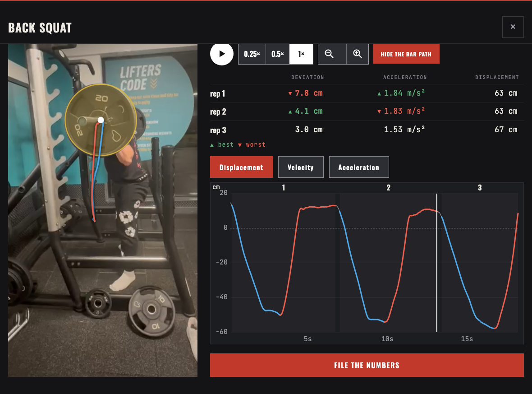532x394 pixels.
Task: Click the red worst legend label
Action: point(252,145)
